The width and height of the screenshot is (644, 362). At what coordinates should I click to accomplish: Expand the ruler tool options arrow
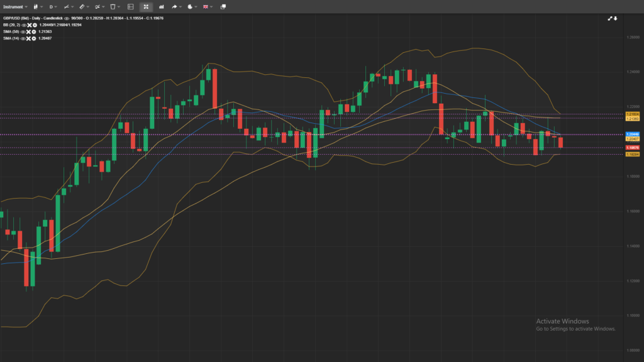point(88,7)
